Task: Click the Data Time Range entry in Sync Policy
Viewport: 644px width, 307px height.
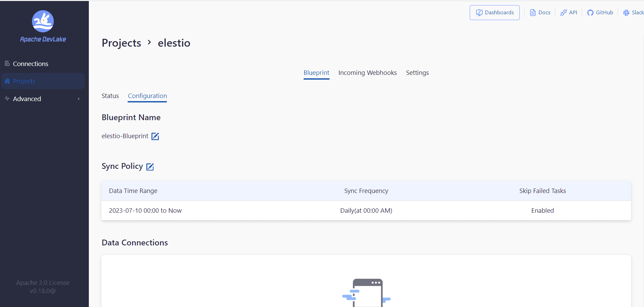Action: [x=145, y=210]
